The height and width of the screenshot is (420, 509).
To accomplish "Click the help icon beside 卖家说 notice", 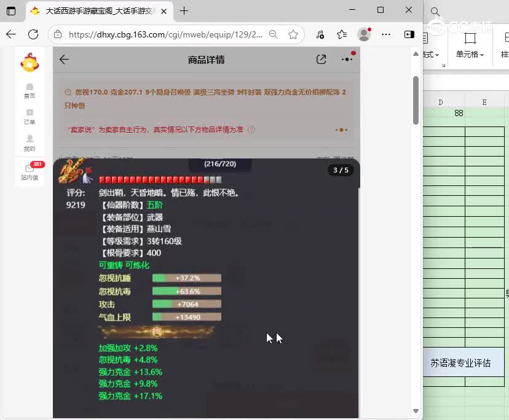I will point(251,130).
